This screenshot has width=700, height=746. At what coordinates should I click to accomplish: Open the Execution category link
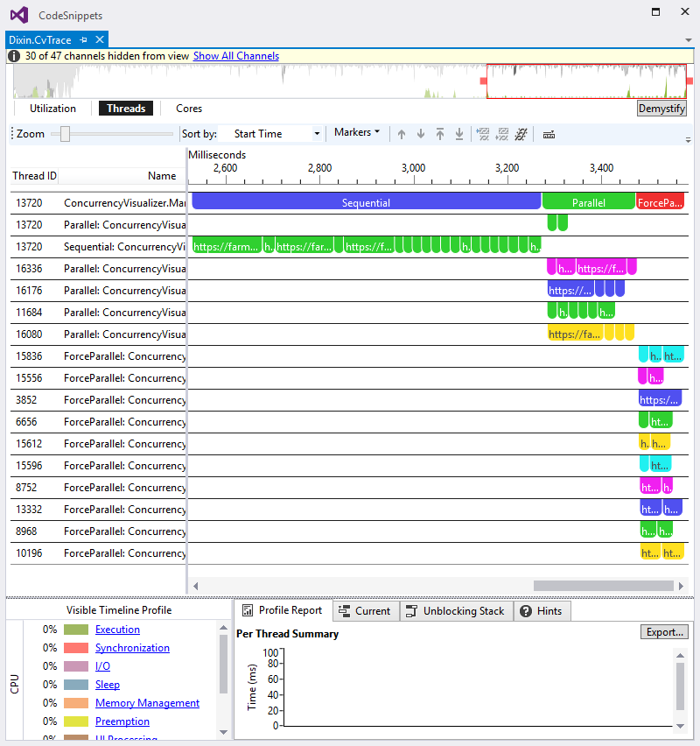117,630
